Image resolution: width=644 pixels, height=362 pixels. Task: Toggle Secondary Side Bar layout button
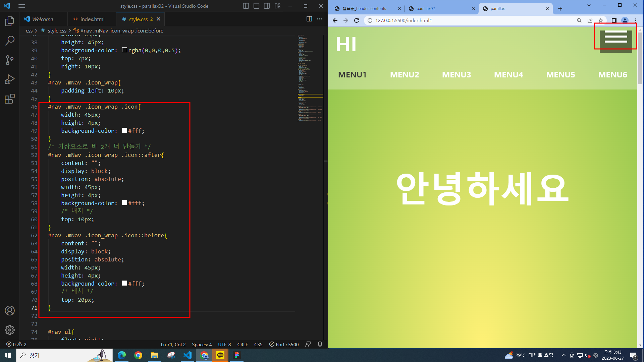pos(267,6)
